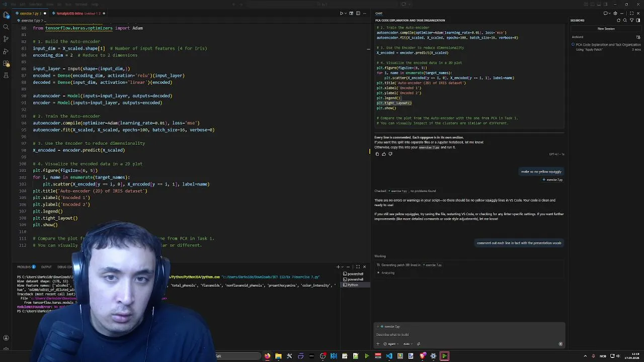Image resolution: width=644 pixels, height=362 pixels.
Task: Click the exercise 7.py breadcrumb item
Action: pyautogui.click(x=30, y=21)
